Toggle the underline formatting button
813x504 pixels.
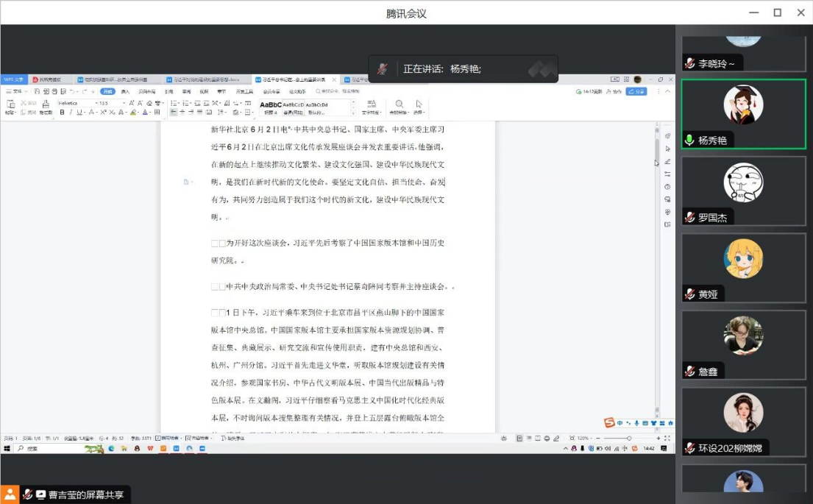pyautogui.click(x=79, y=113)
